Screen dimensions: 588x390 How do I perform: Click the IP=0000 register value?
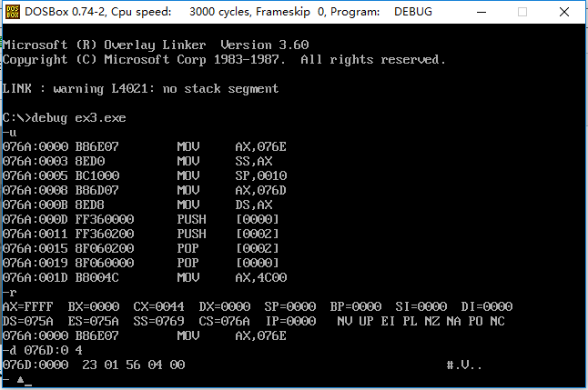pyautogui.click(x=291, y=321)
